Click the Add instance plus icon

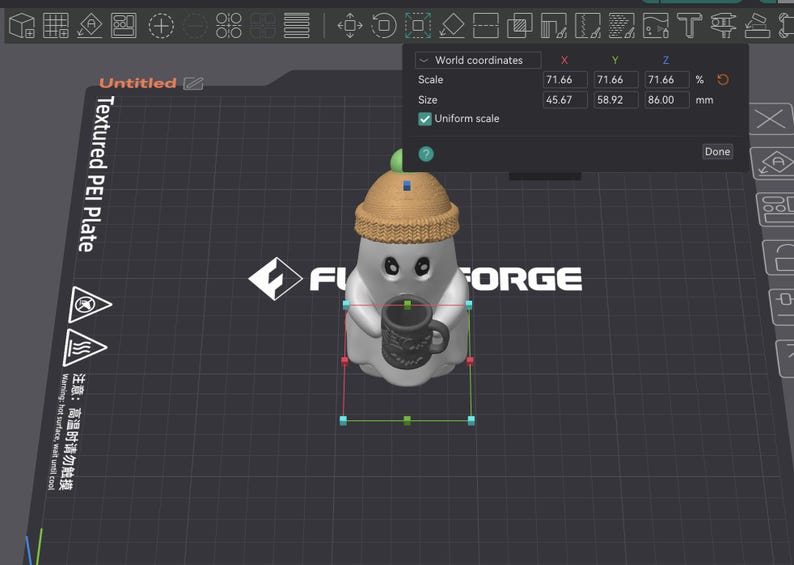click(161, 25)
